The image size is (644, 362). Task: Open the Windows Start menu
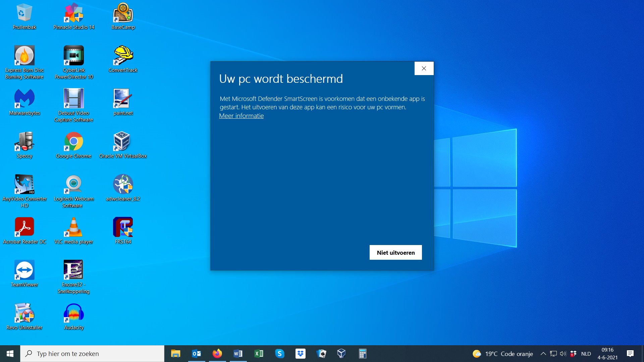click(x=10, y=354)
